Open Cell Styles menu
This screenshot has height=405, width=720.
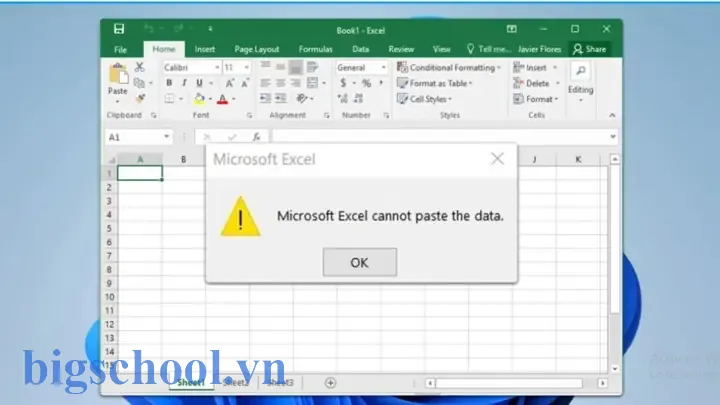click(424, 99)
